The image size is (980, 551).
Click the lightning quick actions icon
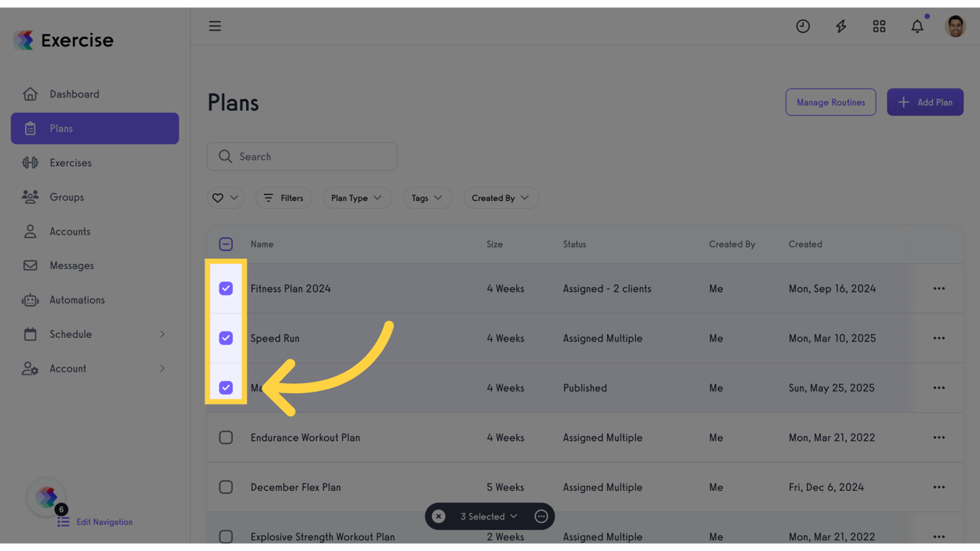pos(841,26)
